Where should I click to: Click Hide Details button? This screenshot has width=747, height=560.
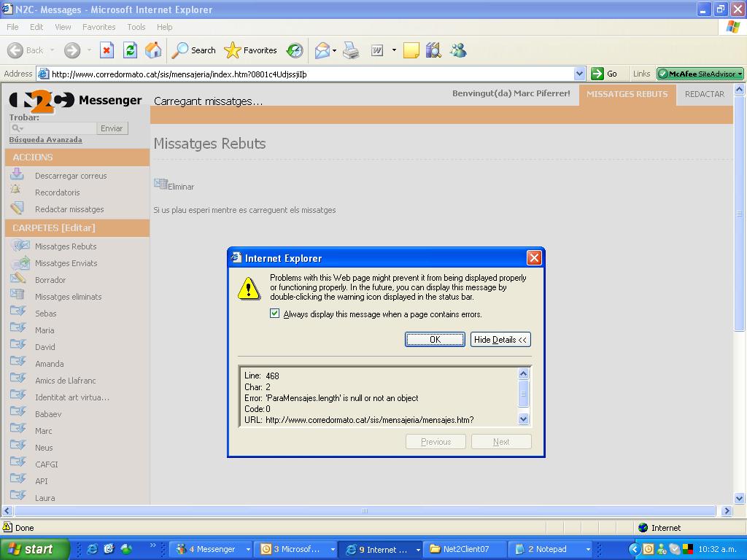[x=500, y=340]
